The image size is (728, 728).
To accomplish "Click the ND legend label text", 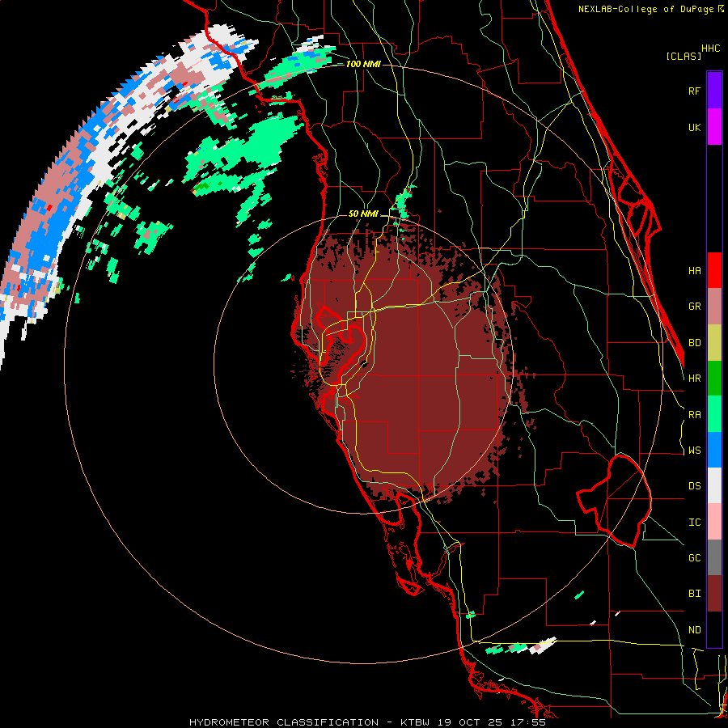I will click(694, 630).
